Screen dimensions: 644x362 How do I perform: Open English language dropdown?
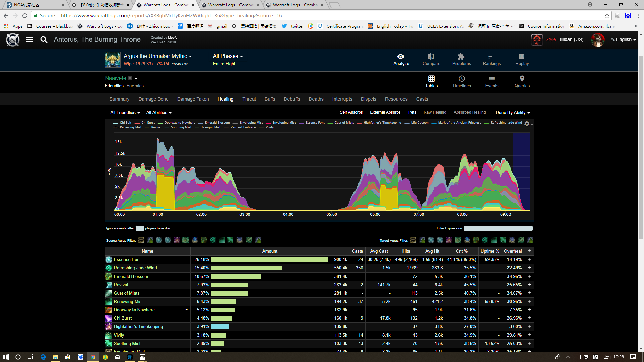pyautogui.click(x=623, y=40)
